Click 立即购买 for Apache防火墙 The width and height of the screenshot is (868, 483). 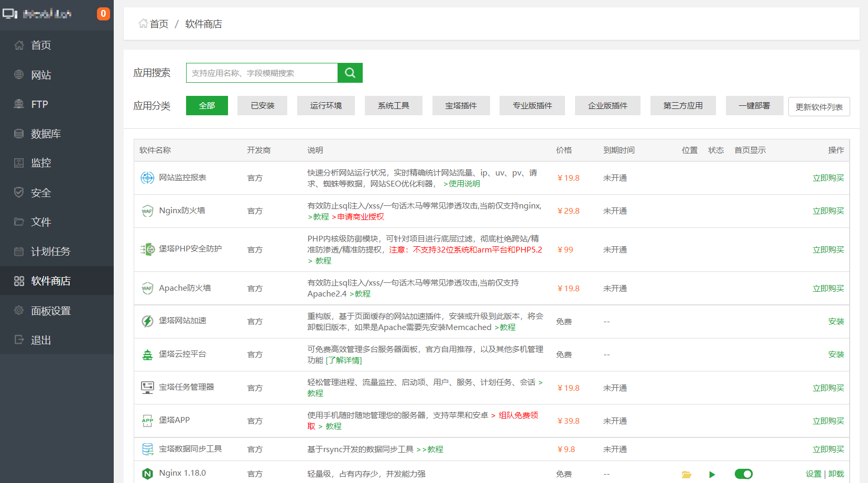pyautogui.click(x=828, y=289)
